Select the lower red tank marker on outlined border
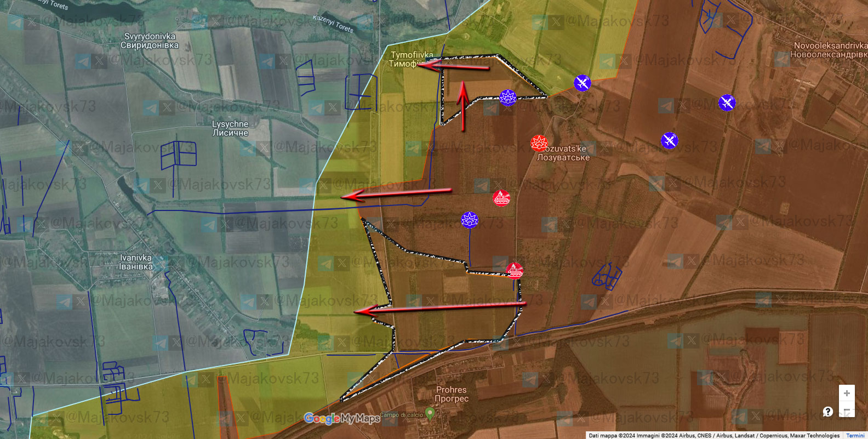Viewport: 868px width, 439px height. [514, 270]
